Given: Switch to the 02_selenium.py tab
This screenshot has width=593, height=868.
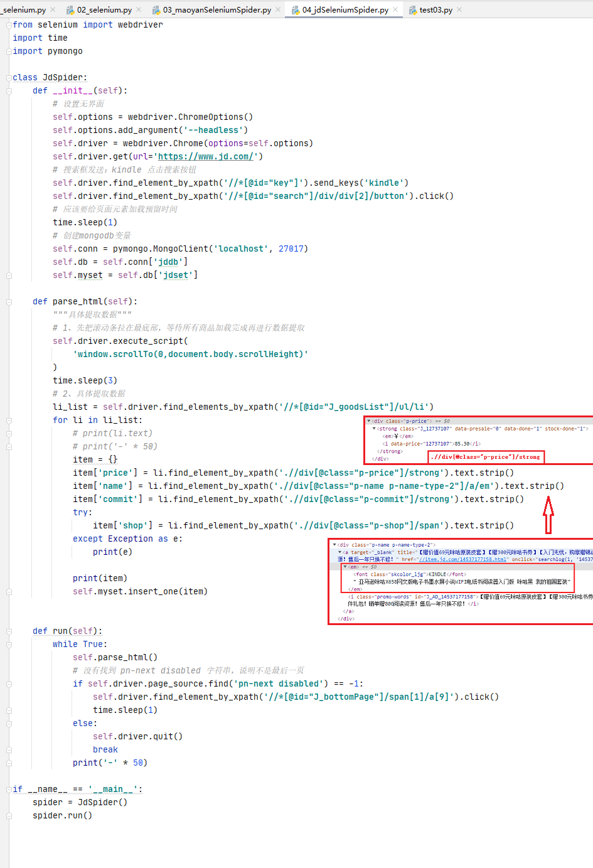Looking at the screenshot, I should click(104, 10).
